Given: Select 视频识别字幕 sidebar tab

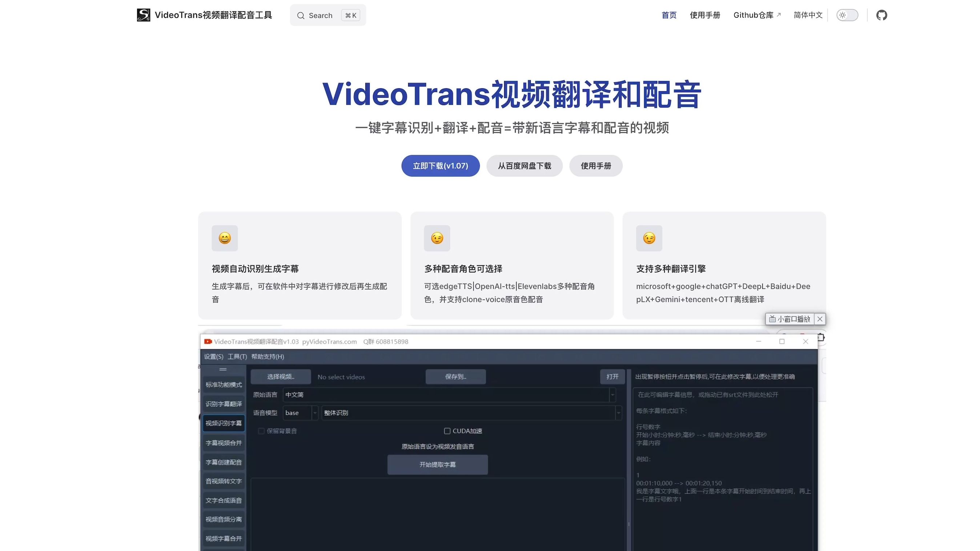Looking at the screenshot, I should 224,423.
